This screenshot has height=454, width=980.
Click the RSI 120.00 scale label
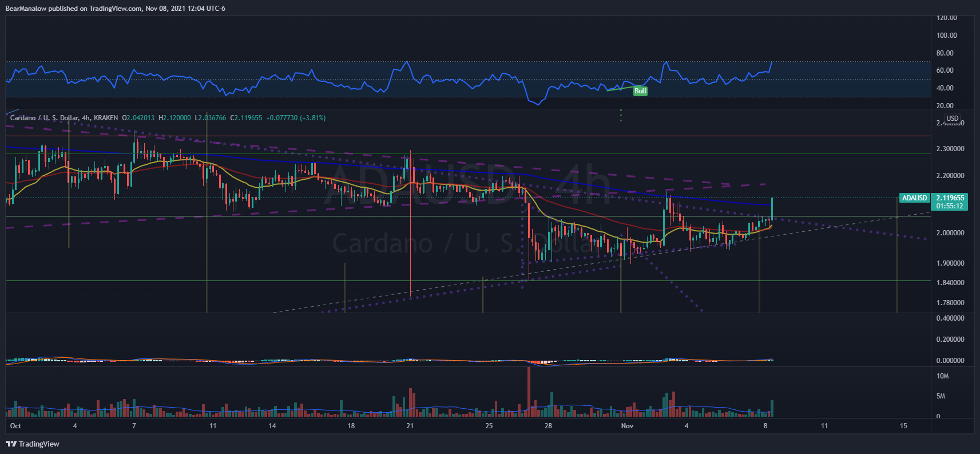click(x=947, y=18)
